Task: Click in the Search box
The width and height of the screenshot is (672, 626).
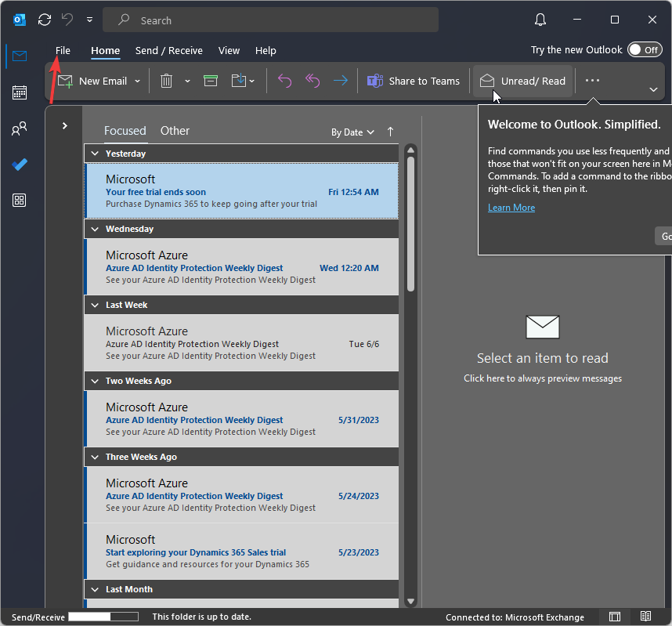Action: coord(270,20)
